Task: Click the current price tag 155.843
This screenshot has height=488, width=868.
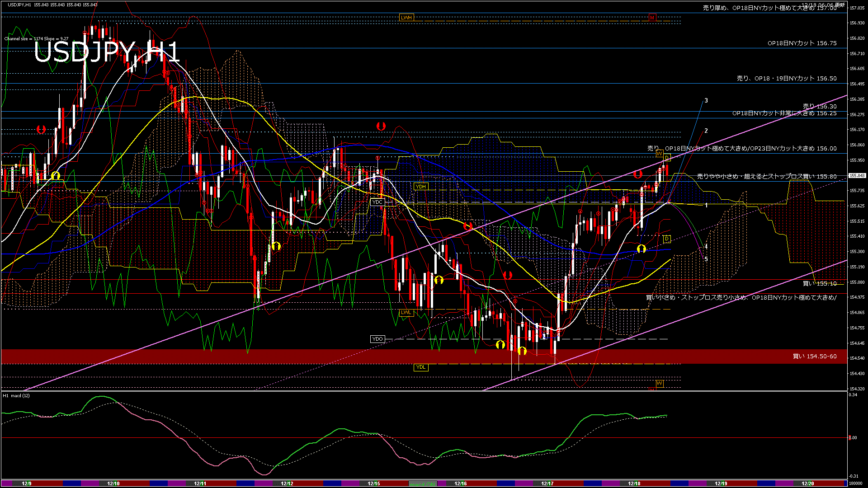Action: (857, 176)
